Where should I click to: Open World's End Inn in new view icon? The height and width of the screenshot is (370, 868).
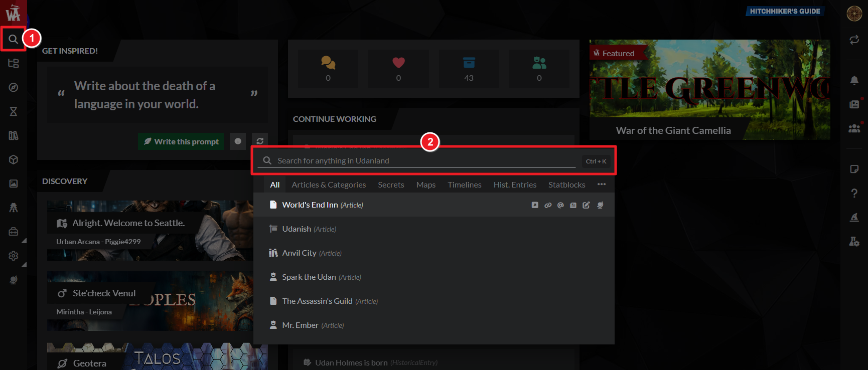(x=535, y=205)
